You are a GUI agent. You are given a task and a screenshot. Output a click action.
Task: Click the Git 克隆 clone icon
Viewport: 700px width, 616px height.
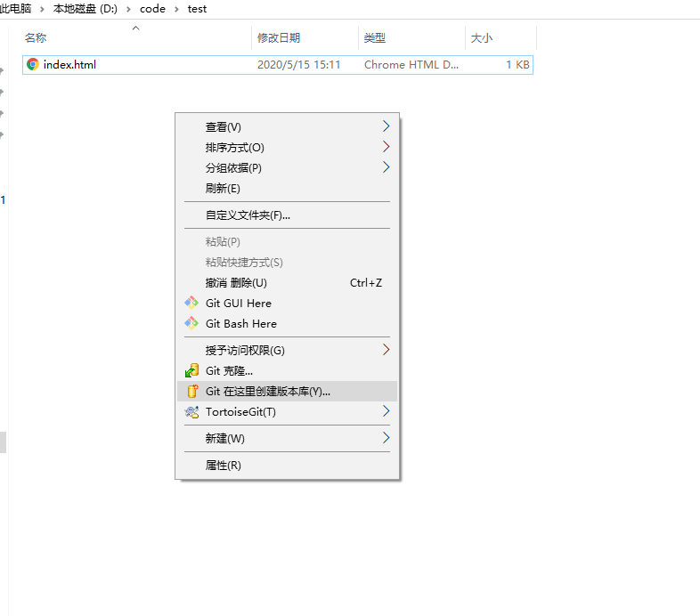click(191, 370)
